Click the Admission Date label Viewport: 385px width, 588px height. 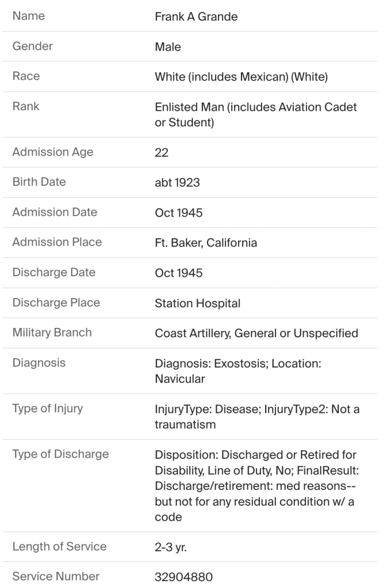55,212
